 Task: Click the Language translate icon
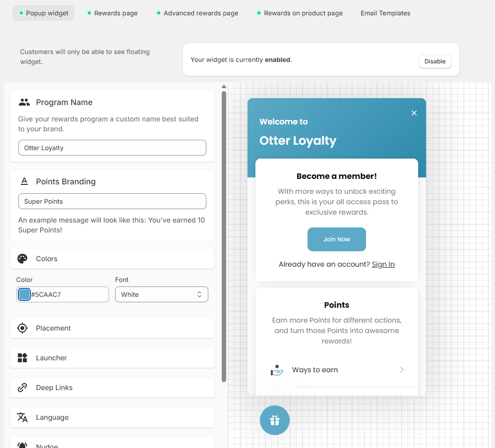click(x=22, y=417)
